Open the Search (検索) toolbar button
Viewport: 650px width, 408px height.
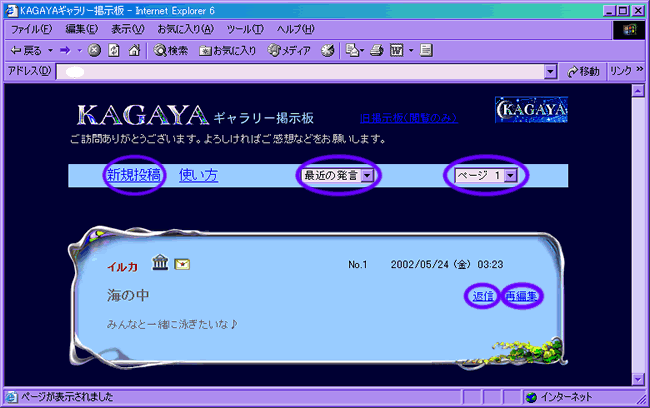(x=171, y=51)
